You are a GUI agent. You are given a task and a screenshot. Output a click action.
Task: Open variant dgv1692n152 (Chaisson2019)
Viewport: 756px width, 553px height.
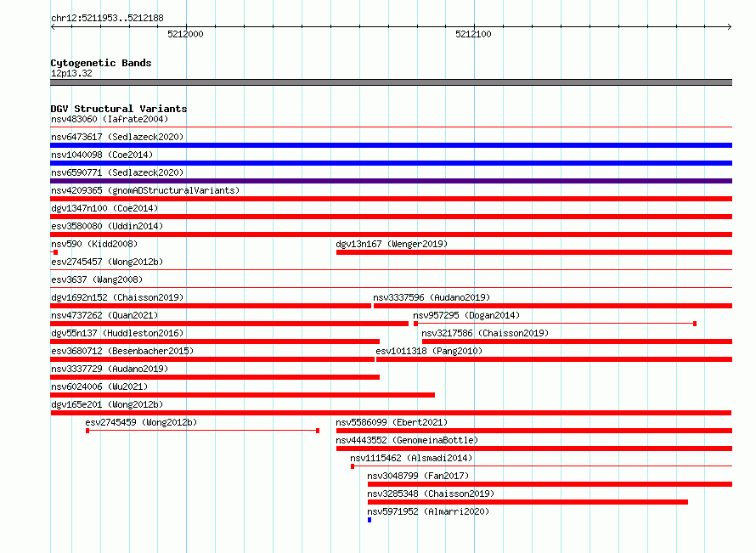117,297
